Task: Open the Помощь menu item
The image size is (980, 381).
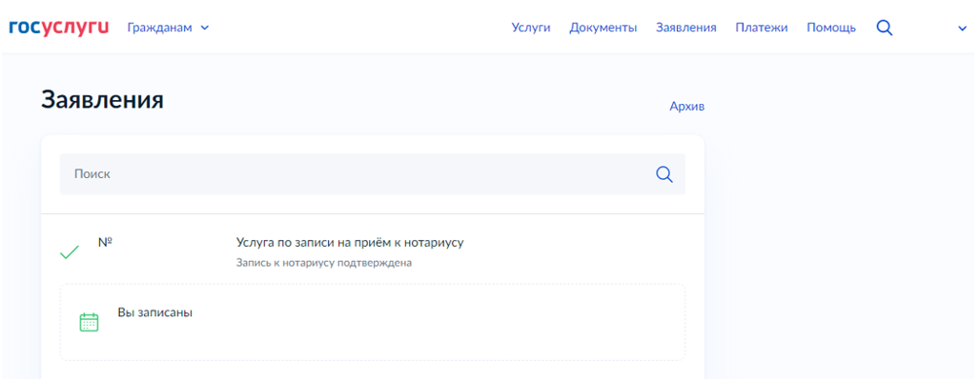Action: (831, 28)
